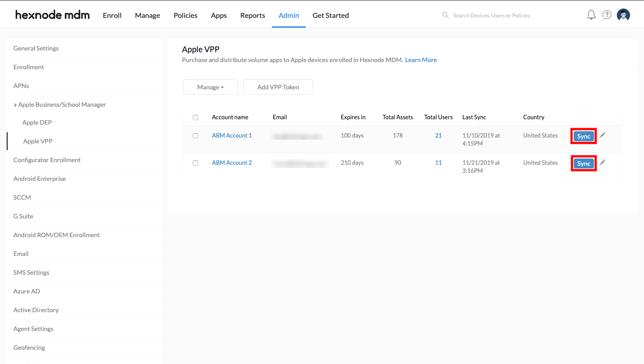644x364 pixels.
Task: Open ABM Account 1 link
Action: click(x=232, y=135)
